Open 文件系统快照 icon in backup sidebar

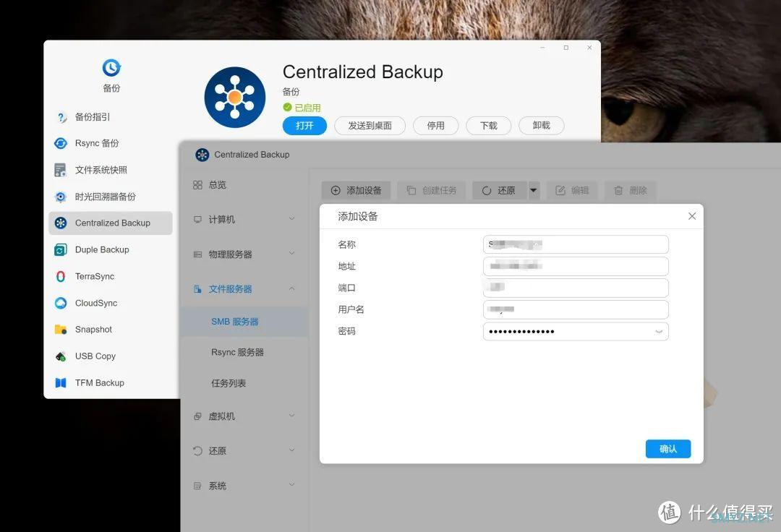coord(61,170)
